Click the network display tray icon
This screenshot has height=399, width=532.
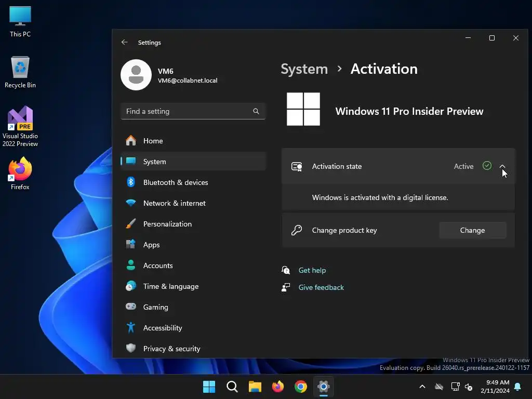point(455,387)
